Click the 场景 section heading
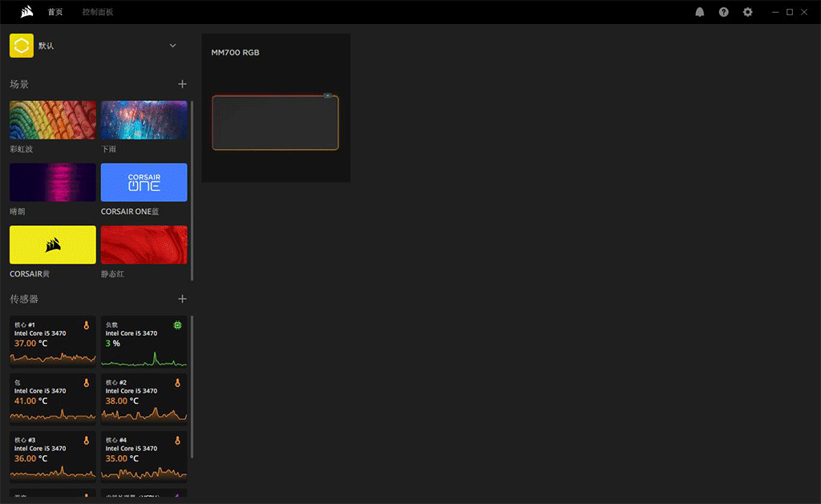The height and width of the screenshot is (504, 821). click(19, 84)
